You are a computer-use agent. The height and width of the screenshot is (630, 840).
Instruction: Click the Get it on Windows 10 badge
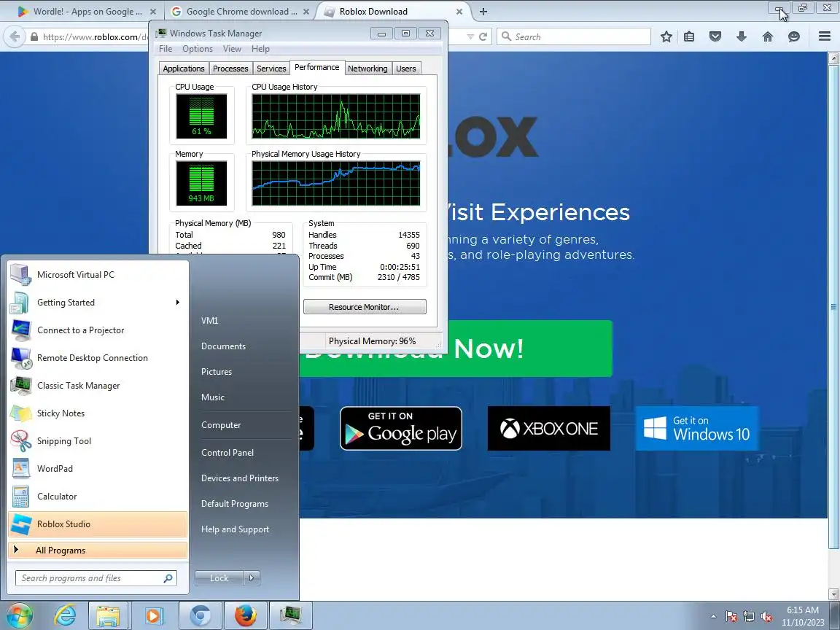(696, 429)
